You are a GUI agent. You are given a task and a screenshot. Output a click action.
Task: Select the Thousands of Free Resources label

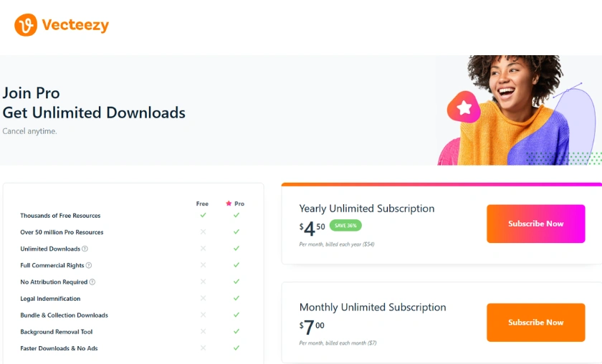click(x=60, y=216)
